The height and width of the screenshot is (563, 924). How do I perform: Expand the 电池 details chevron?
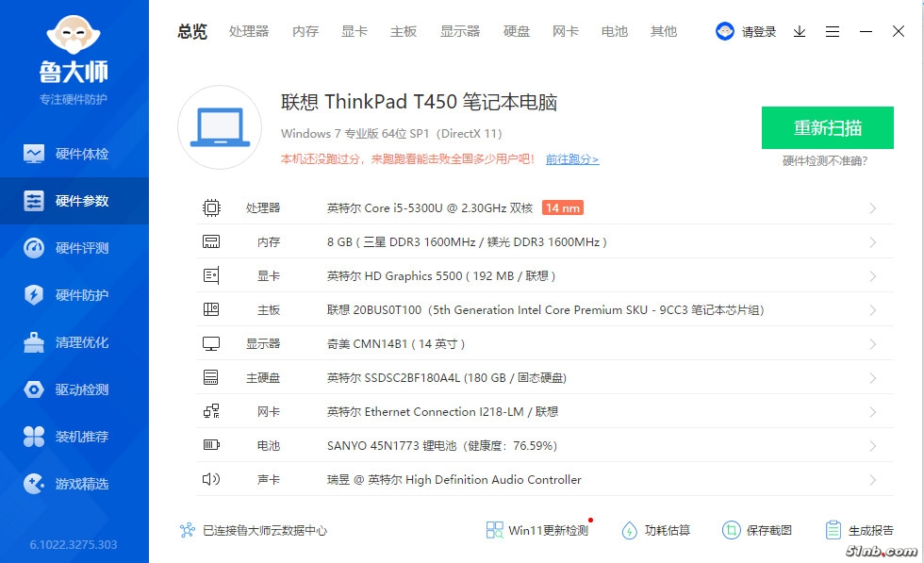click(x=872, y=446)
